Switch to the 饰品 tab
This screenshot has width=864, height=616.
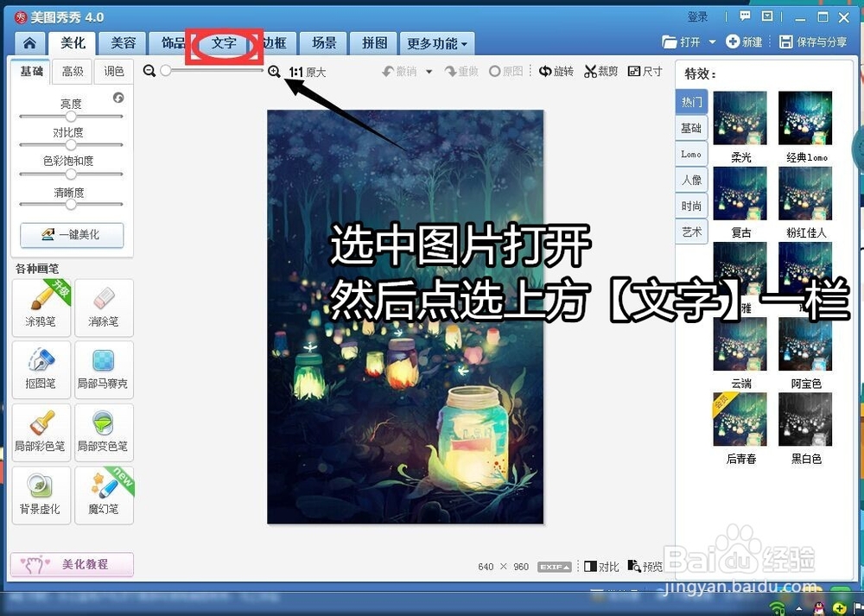[172, 43]
